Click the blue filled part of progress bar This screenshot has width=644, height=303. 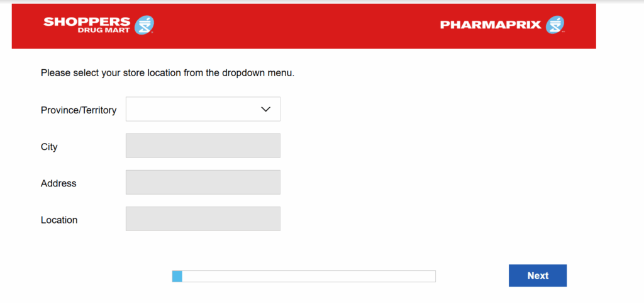click(x=177, y=276)
